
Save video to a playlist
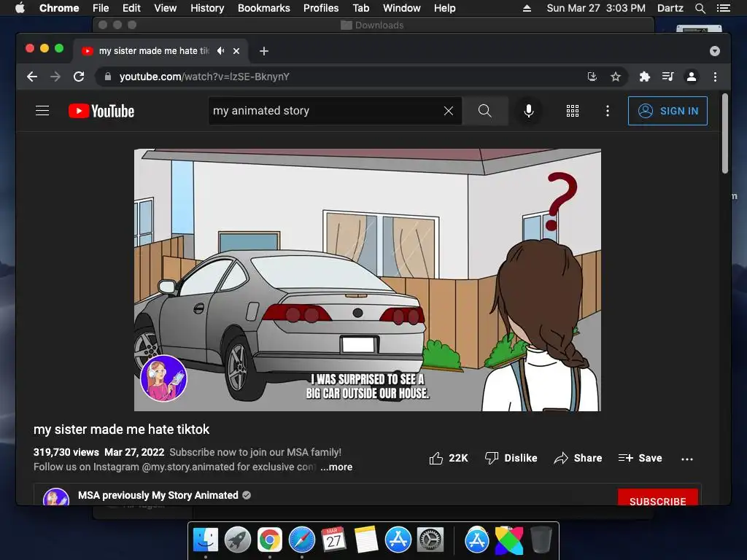[x=640, y=458]
